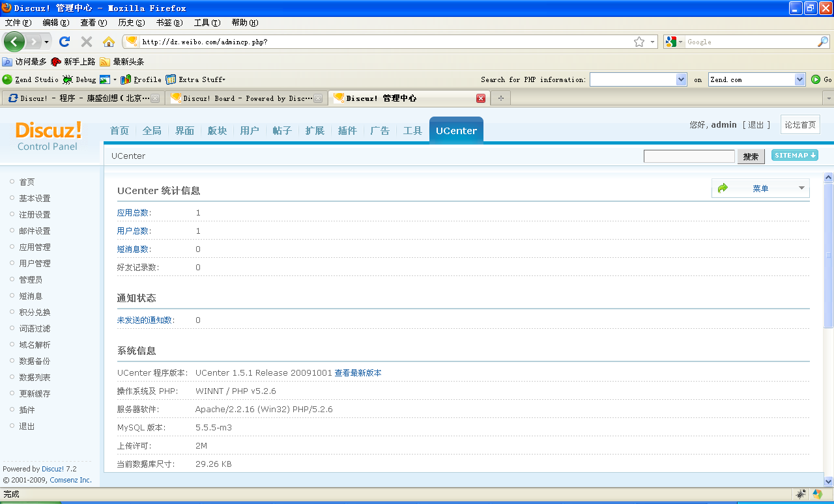Viewport: 834px width, 504px height.
Task: Open the 新手上路 bookmark
Action: 73,62
